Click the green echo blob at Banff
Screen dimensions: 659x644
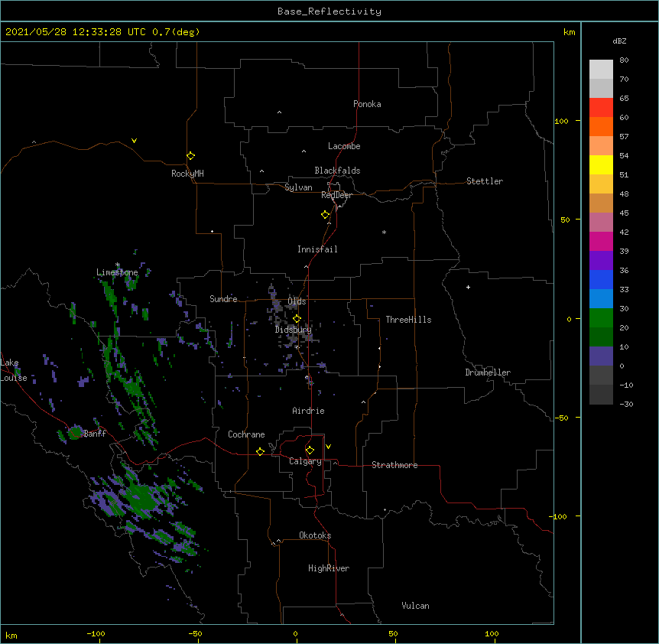click(x=75, y=432)
